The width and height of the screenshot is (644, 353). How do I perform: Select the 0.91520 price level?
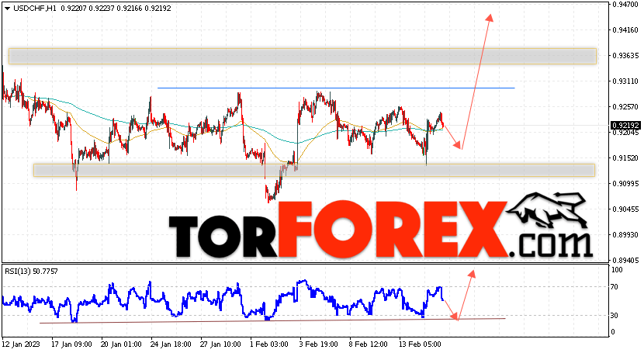(x=625, y=158)
